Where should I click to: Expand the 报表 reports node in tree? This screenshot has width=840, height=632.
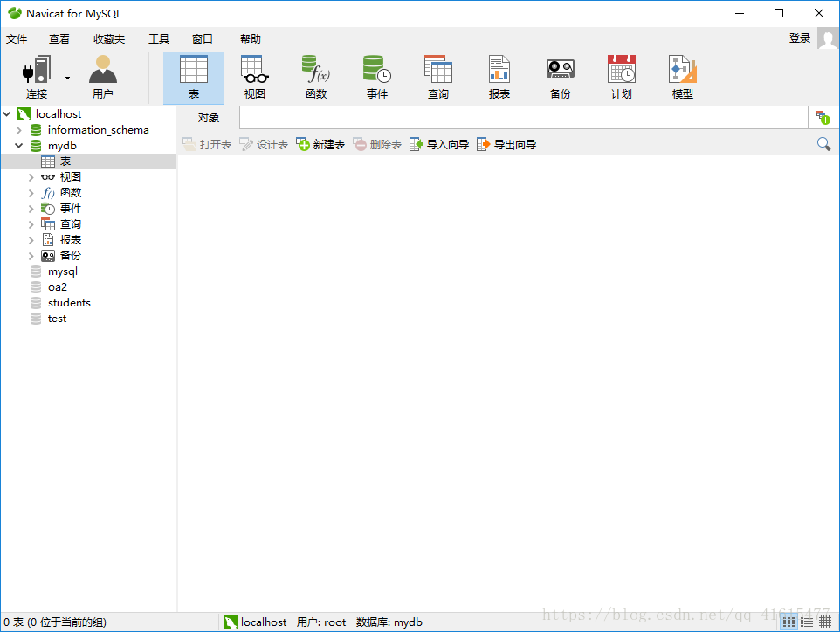tap(31, 240)
